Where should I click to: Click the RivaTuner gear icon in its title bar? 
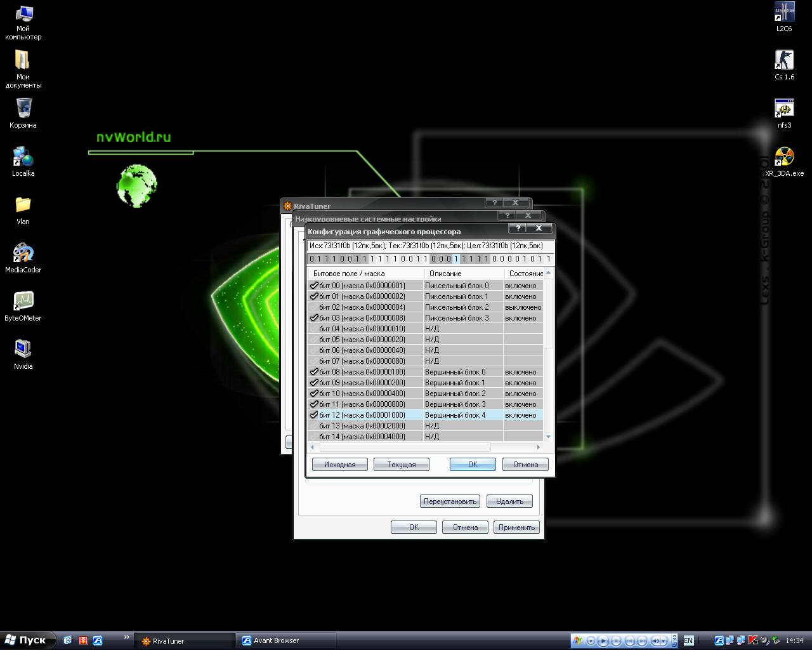287,206
